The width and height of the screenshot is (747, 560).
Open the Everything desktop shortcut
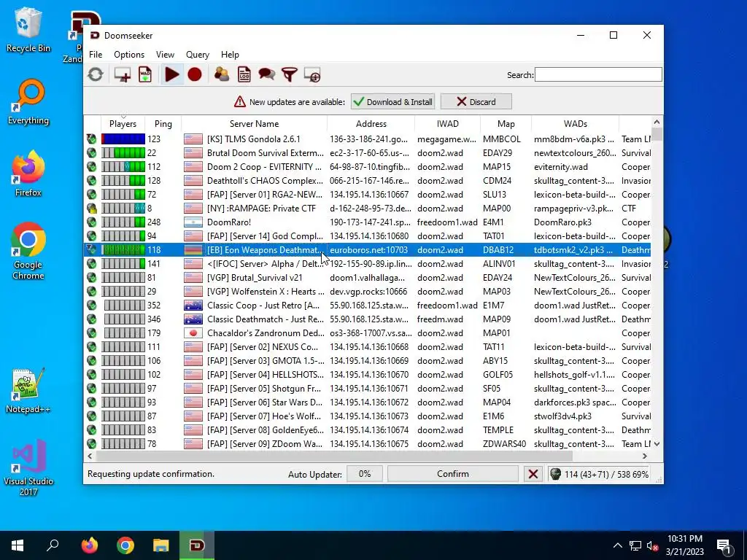pyautogui.click(x=28, y=101)
